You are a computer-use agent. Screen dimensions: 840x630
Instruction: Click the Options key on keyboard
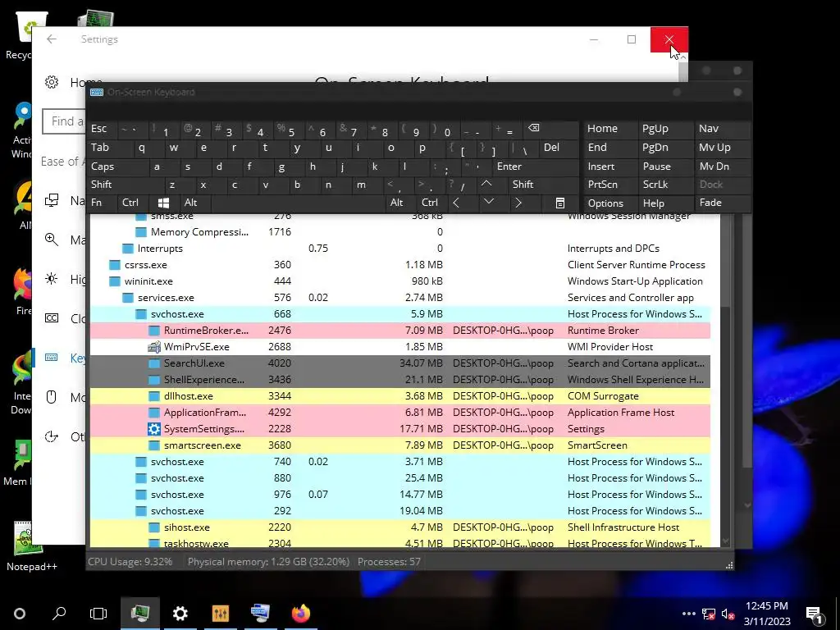click(x=609, y=203)
